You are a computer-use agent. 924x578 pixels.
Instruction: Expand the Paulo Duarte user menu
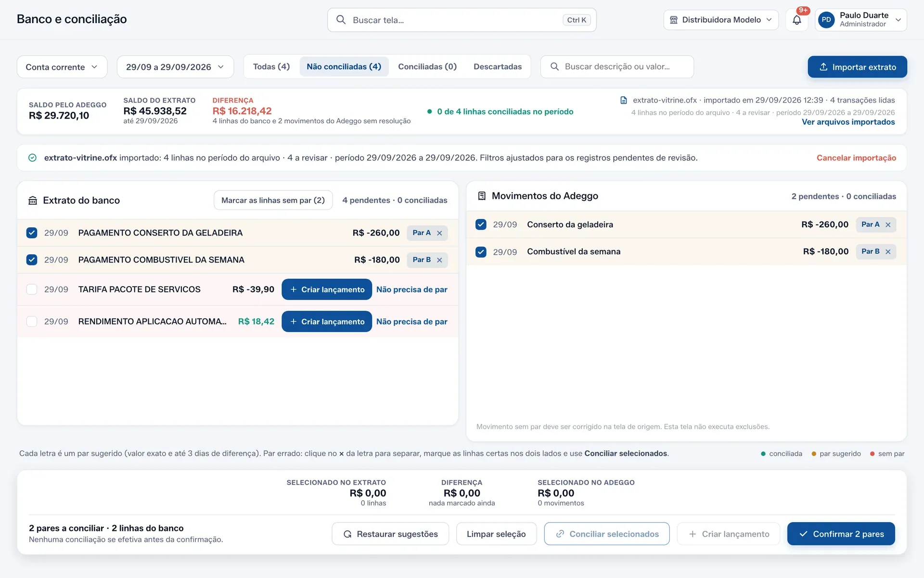pyautogui.click(x=861, y=20)
